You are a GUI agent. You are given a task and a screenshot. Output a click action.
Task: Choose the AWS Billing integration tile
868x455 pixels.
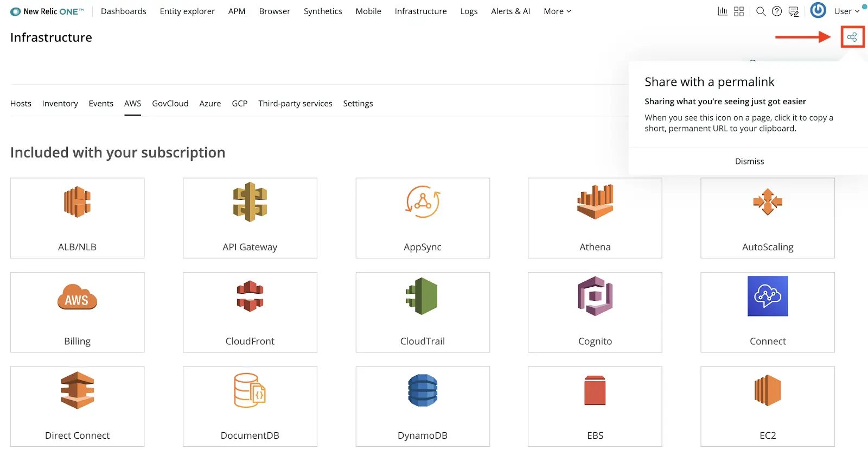click(77, 312)
